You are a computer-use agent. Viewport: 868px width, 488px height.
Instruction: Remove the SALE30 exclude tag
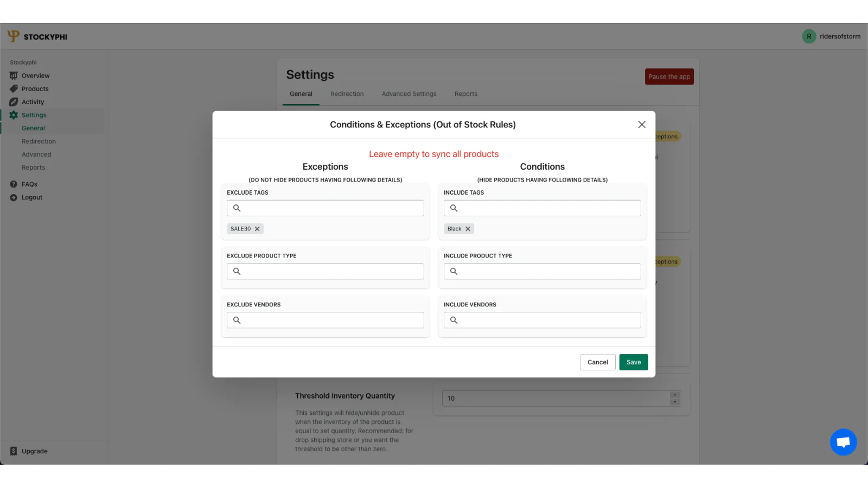pyautogui.click(x=257, y=229)
